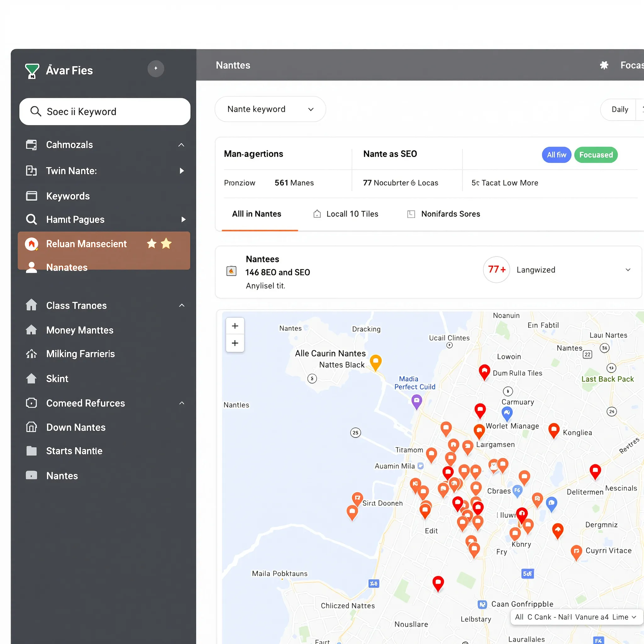
Task: Expand the Langwized dropdown
Action: [x=628, y=270]
